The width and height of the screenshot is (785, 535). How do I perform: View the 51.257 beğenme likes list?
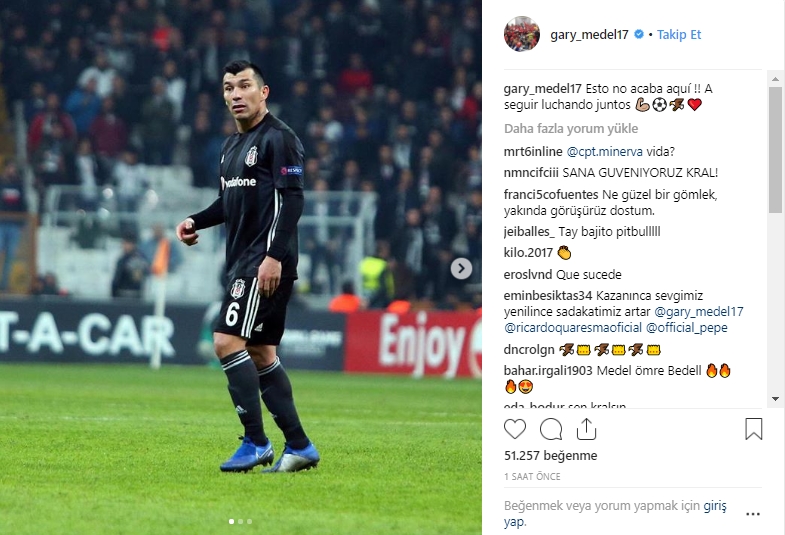(550, 456)
